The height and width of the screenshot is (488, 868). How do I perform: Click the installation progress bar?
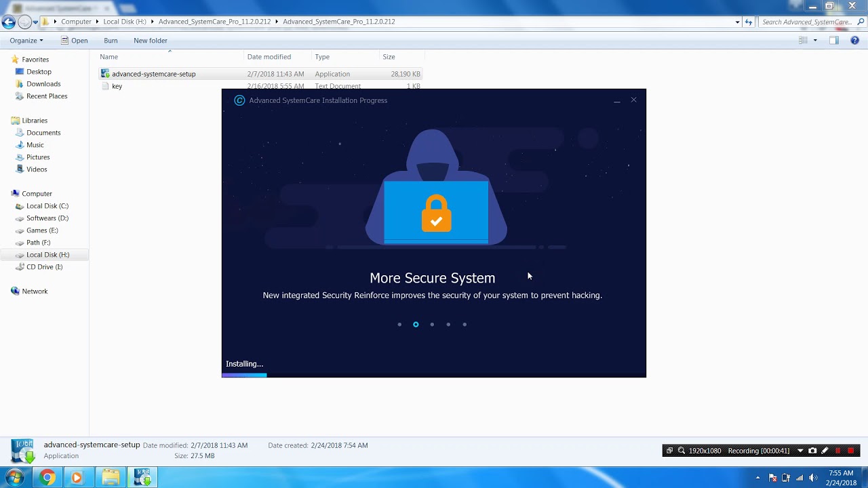pyautogui.click(x=434, y=375)
